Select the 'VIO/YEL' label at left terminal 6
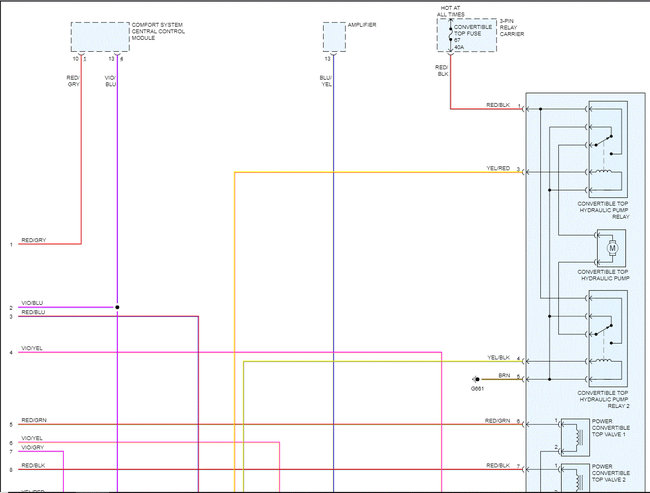The image size is (650, 493). [32, 438]
